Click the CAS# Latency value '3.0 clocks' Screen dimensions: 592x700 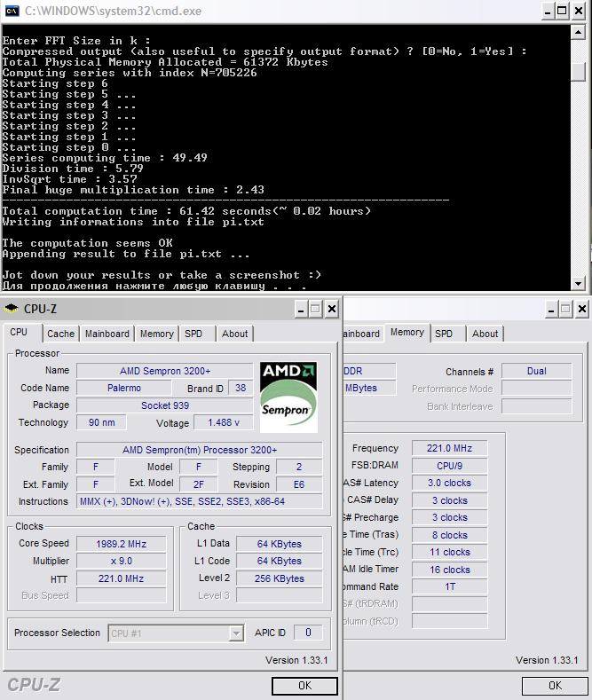point(450,483)
